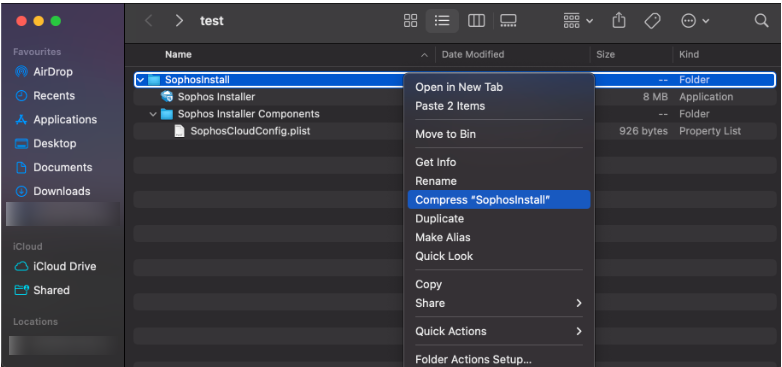782x367 pixels.
Task: Click the Favourites sidebar heading
Action: [37, 52]
